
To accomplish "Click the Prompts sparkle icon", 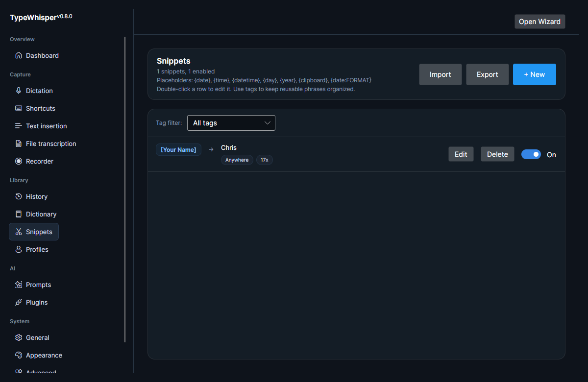I will tap(19, 285).
